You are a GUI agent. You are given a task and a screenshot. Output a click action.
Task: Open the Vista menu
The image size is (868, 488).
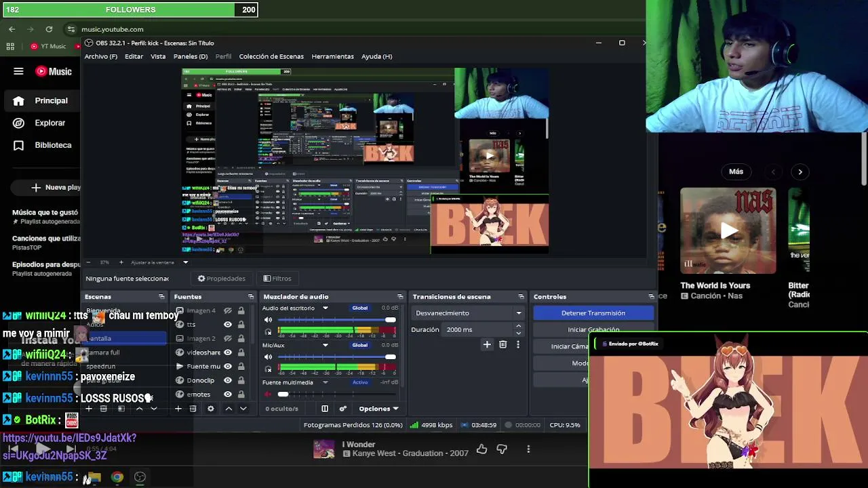(x=158, y=56)
